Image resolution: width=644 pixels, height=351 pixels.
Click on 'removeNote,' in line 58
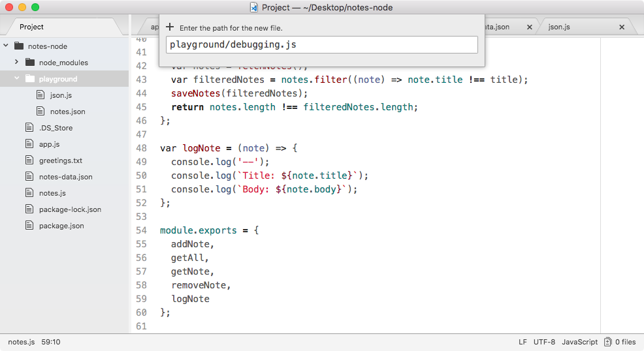pos(201,285)
